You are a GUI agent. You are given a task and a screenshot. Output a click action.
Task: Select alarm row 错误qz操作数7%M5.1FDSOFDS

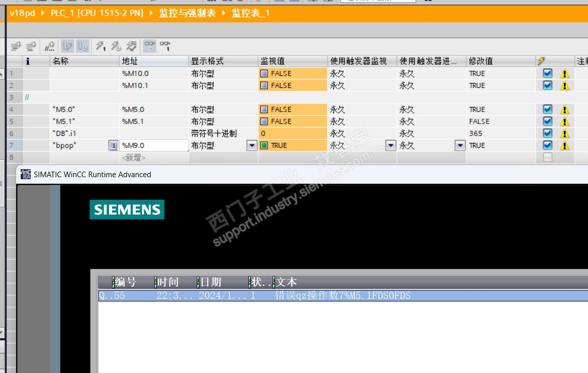pyautogui.click(x=343, y=295)
